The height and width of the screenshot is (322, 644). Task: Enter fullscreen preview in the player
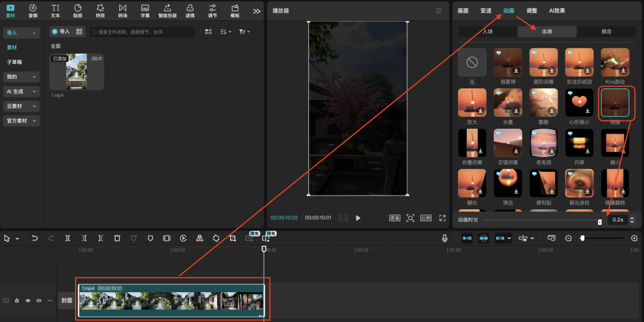click(442, 218)
